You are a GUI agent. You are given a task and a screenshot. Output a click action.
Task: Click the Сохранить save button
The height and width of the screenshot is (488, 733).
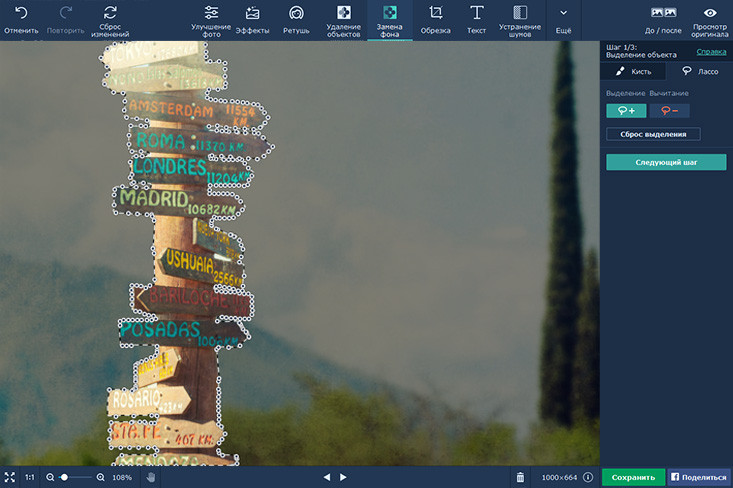633,477
